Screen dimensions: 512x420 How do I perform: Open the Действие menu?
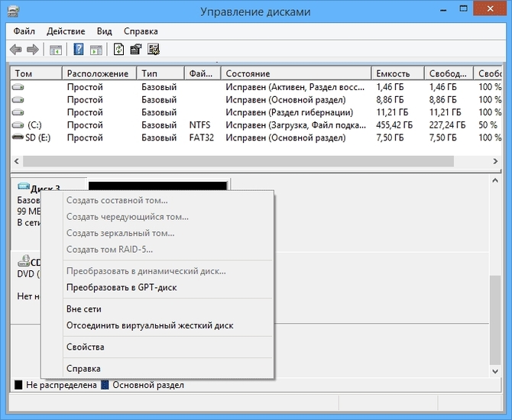click(66, 31)
